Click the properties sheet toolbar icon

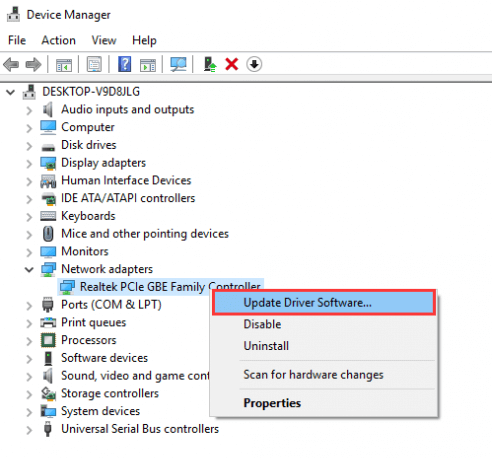[94, 64]
